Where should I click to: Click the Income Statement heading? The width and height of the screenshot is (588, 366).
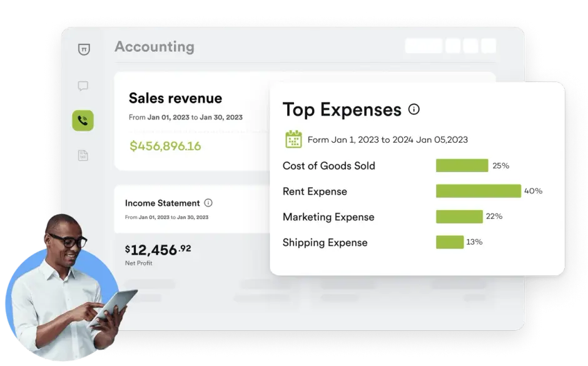click(163, 203)
